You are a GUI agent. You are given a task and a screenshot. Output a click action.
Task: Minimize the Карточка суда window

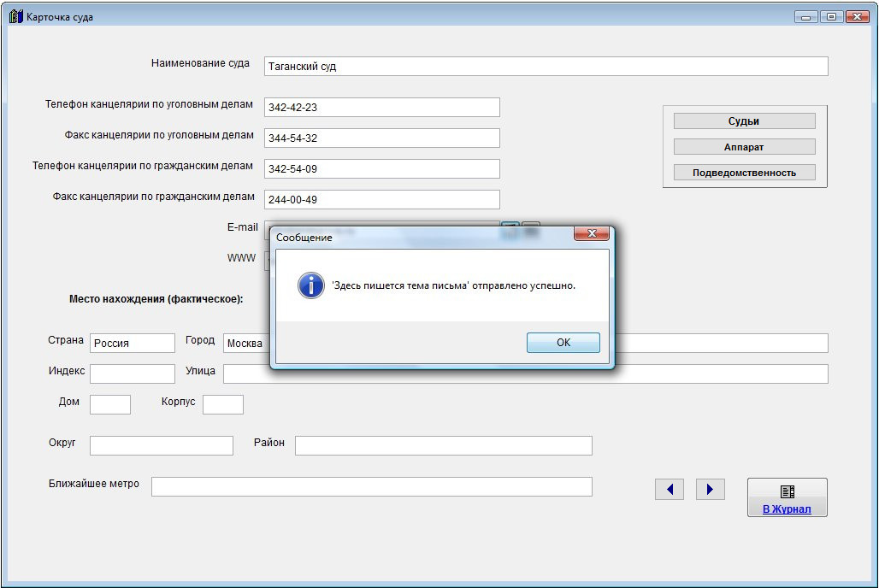click(x=806, y=17)
